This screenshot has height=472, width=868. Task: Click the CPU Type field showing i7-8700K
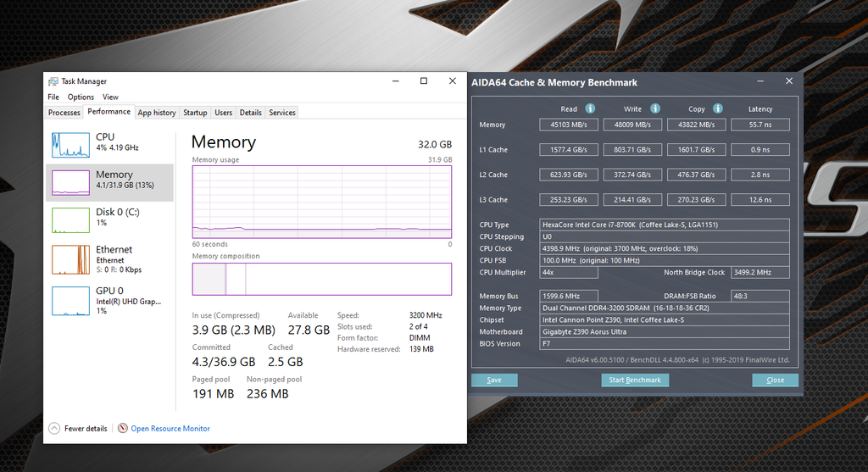click(x=665, y=225)
